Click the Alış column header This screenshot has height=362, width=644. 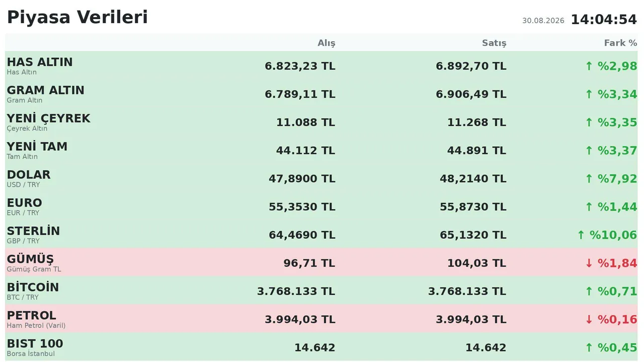327,43
